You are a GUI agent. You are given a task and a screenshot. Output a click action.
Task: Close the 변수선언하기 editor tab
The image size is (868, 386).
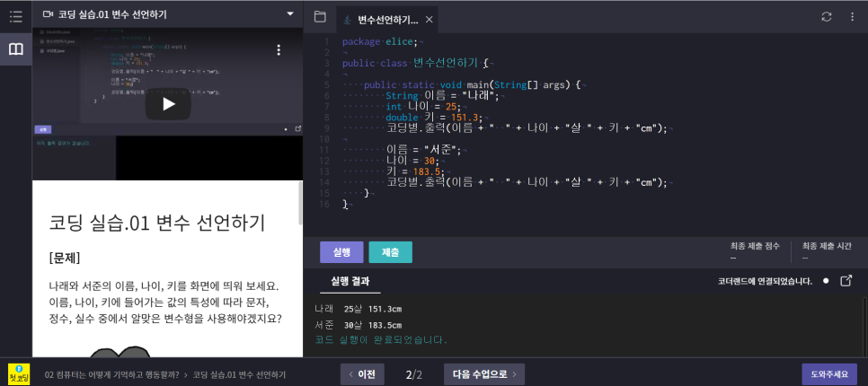click(429, 20)
